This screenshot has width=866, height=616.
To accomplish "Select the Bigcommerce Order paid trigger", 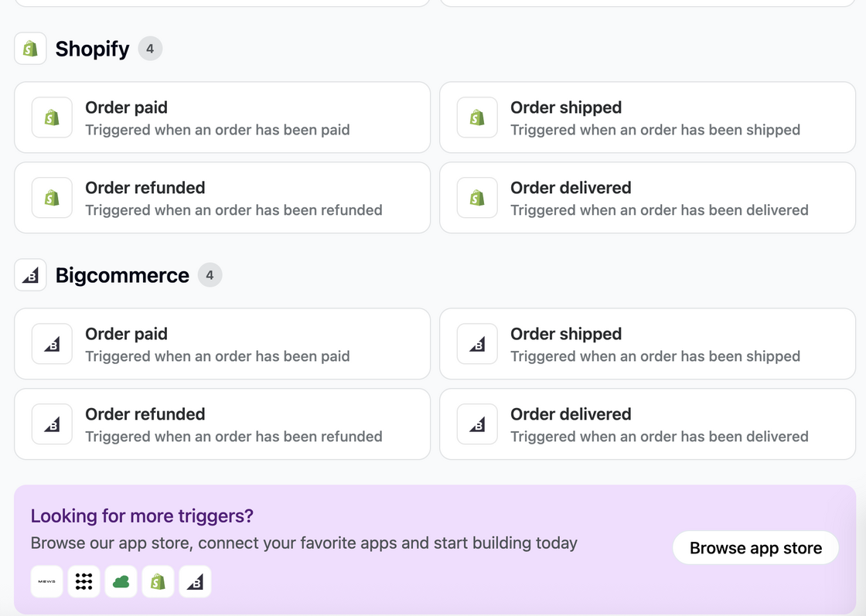I will pyautogui.click(x=222, y=344).
